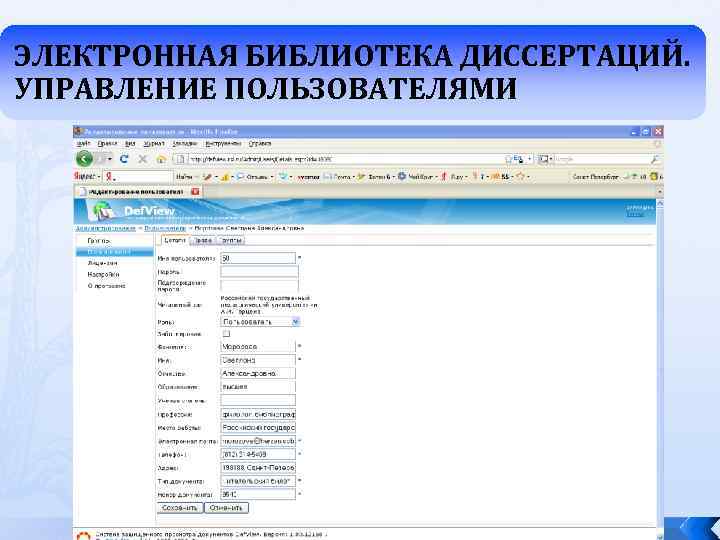Click the Телефон input field
Image resolution: width=720 pixels, height=540 pixels.
point(258,454)
